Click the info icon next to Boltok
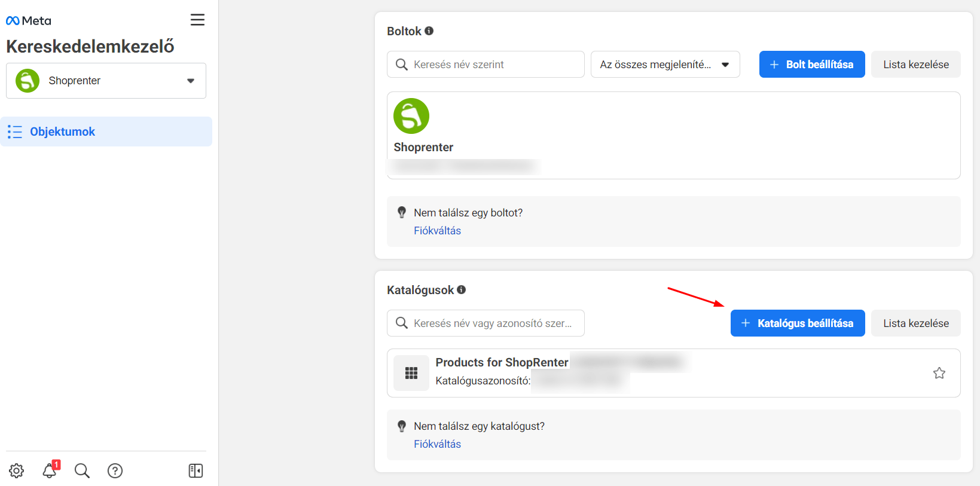This screenshot has width=980, height=486. pyautogui.click(x=429, y=30)
